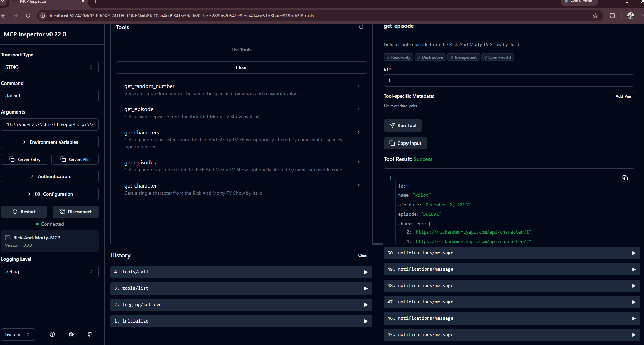Reload the page in browser
The width and height of the screenshot is (644, 345).
point(28,16)
